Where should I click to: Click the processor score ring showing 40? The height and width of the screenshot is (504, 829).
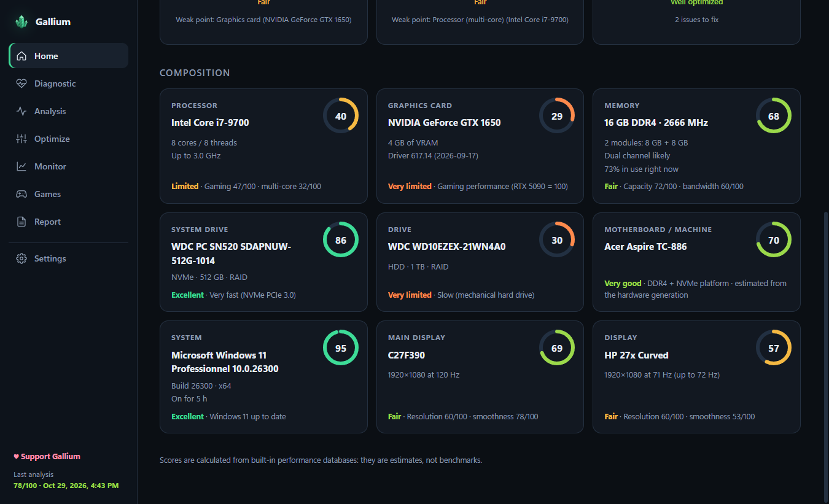(x=341, y=115)
